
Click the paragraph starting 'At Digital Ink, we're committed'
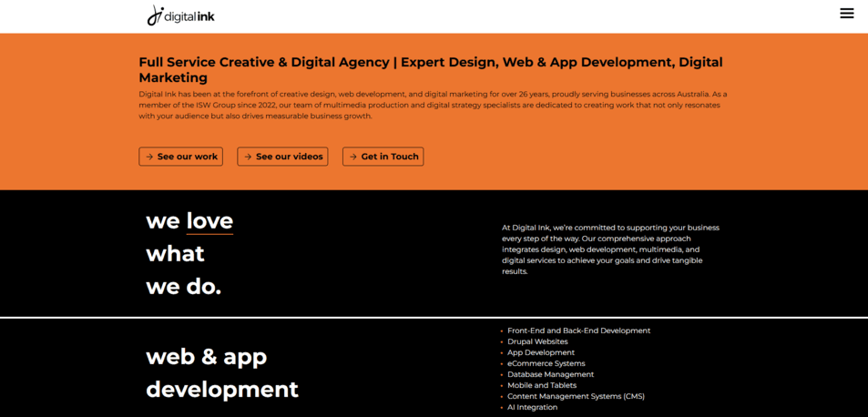[x=610, y=249]
